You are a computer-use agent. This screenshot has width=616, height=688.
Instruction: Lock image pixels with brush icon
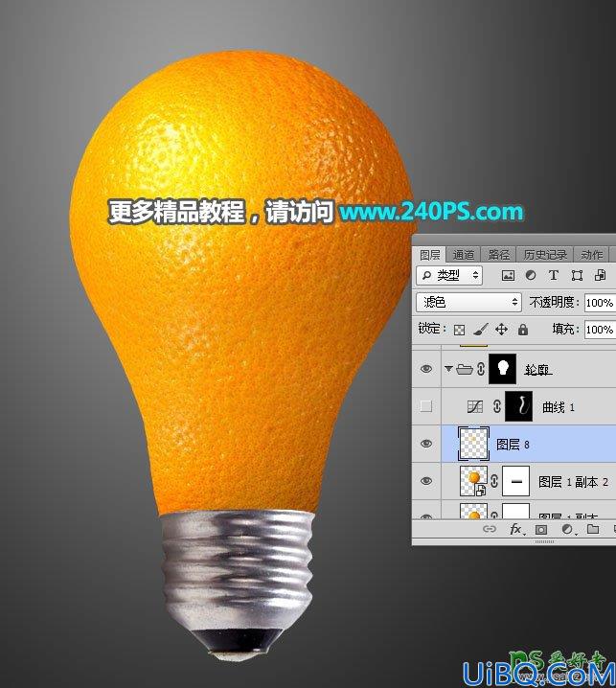point(480,330)
